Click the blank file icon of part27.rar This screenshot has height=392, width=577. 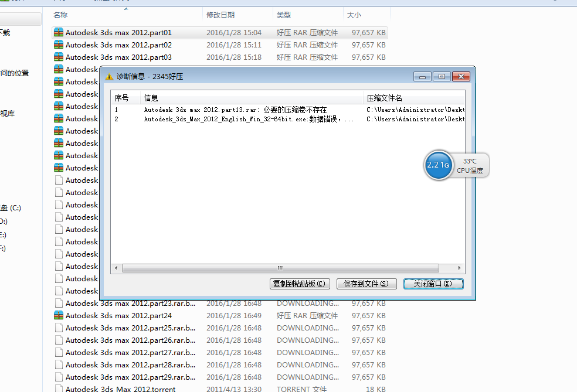[x=59, y=352]
